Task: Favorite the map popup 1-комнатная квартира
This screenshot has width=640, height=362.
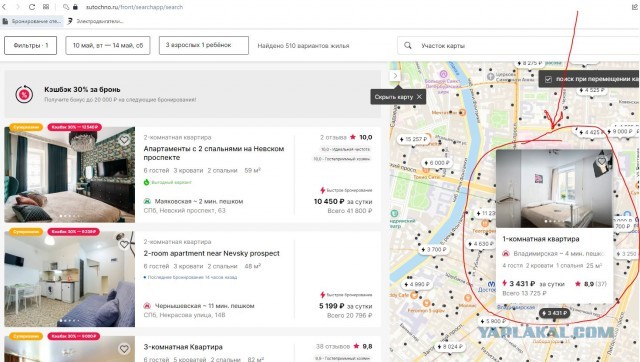Action: click(602, 161)
